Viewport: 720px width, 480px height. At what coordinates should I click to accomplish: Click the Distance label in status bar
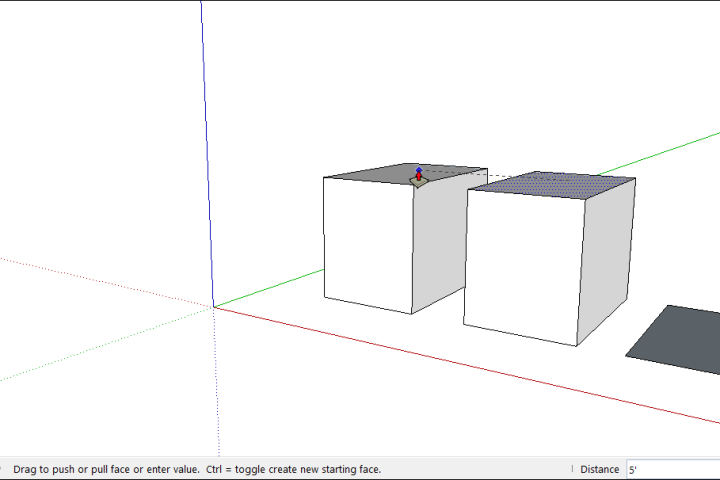tap(599, 469)
